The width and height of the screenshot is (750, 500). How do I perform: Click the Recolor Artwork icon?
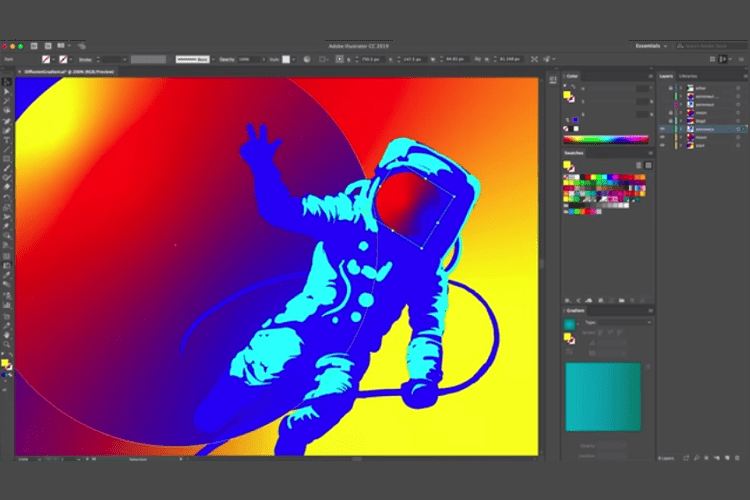(307, 59)
